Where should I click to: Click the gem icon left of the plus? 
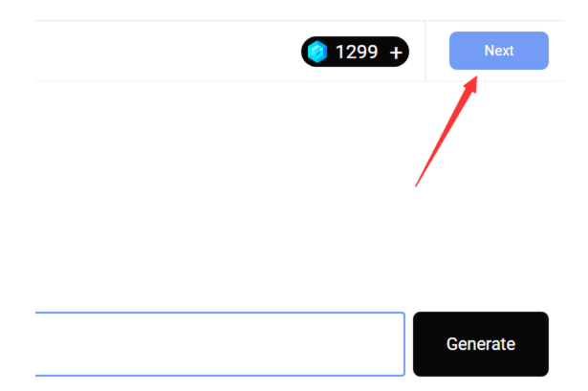click(x=317, y=53)
